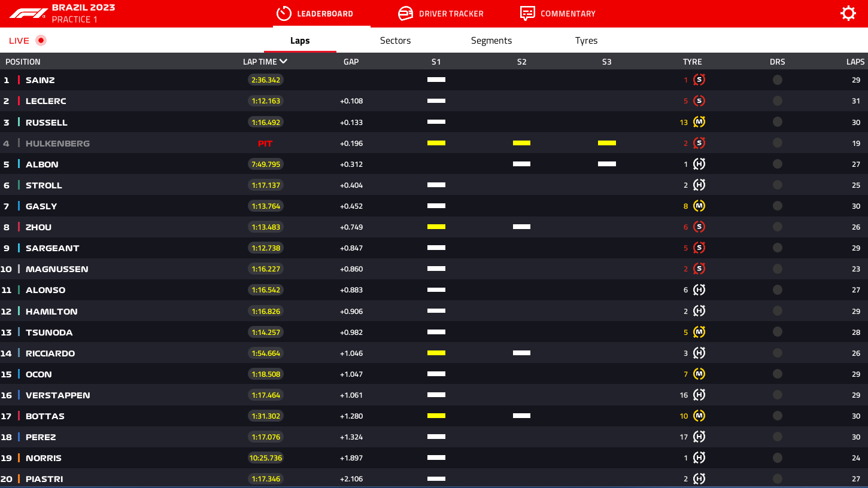Click Norris's lap time 10:25.736
This screenshot has height=488, width=868.
265,457
